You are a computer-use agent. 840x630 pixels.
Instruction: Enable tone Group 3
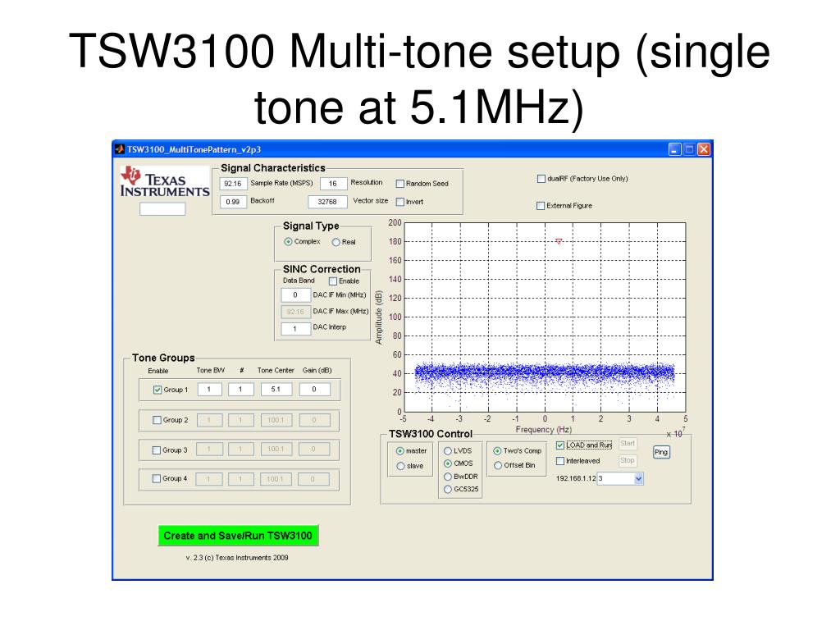tap(157, 450)
